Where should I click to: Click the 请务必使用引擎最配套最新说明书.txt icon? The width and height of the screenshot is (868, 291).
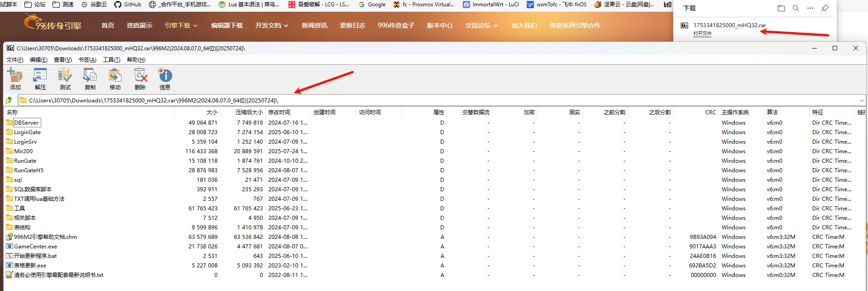coord(10,275)
